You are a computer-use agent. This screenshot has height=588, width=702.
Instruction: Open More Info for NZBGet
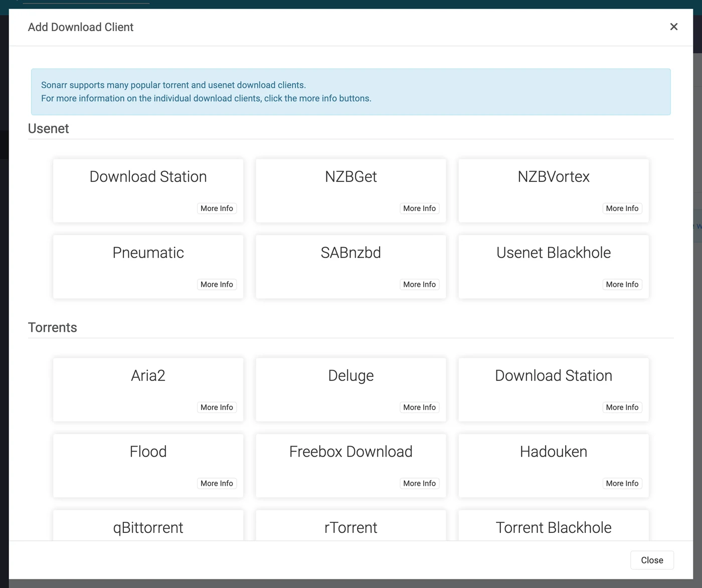[x=419, y=209]
